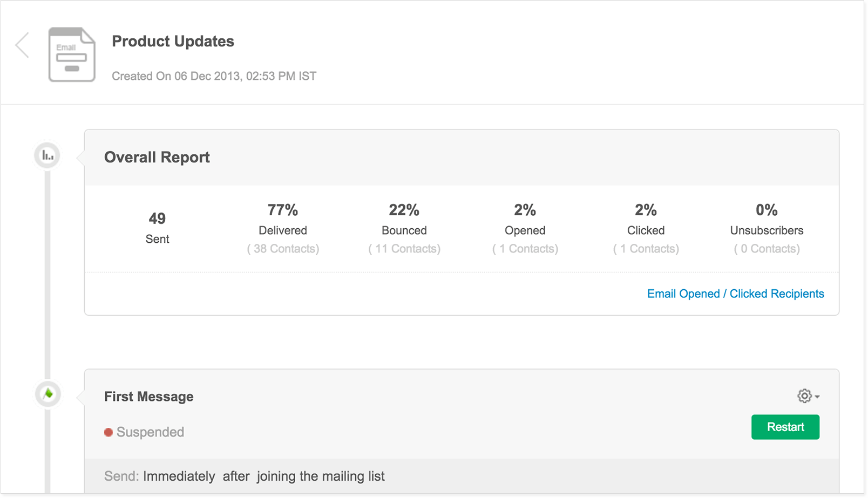Open the First Message gear settings dropdown
This screenshot has width=868, height=498.
click(808, 396)
